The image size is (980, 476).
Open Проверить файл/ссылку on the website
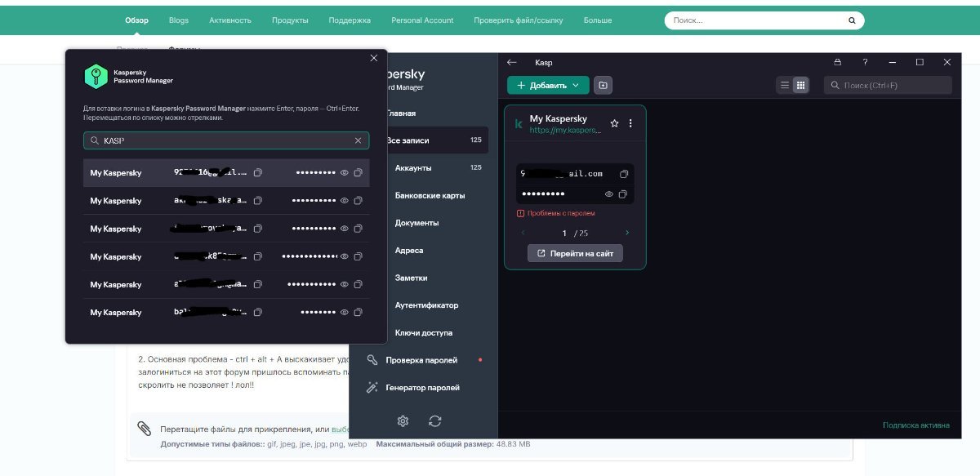coord(519,20)
